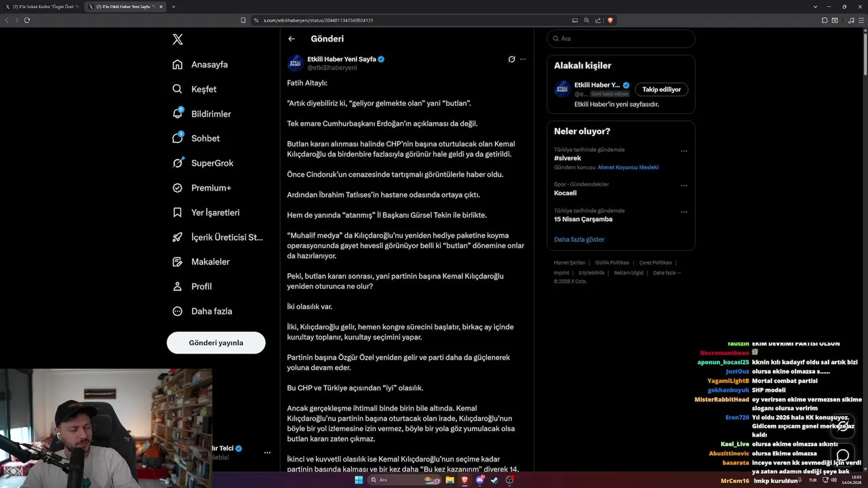
Task: Open more options for Kocaeli trend
Action: 684,186
